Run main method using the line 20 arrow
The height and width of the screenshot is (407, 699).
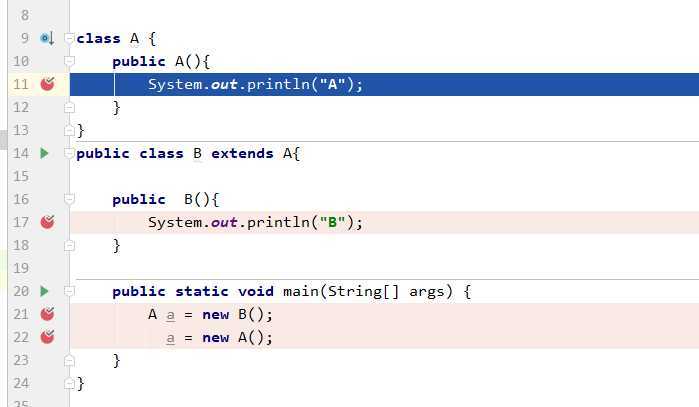coord(44,291)
